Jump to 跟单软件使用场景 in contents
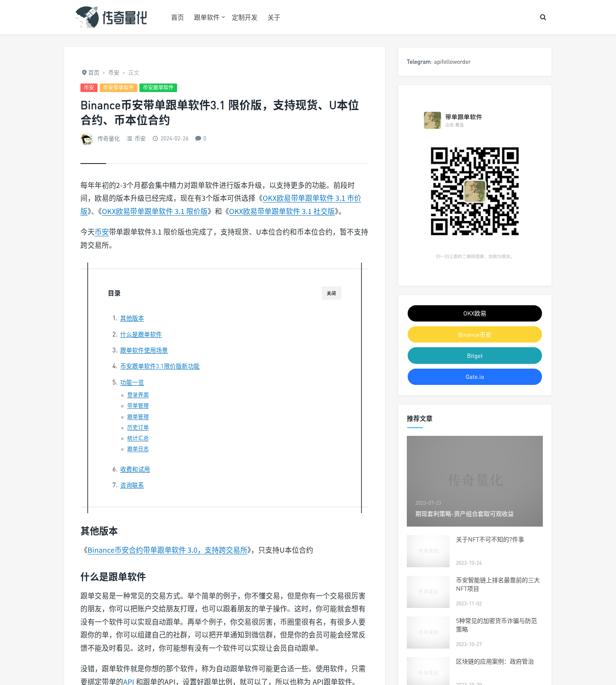The width and height of the screenshot is (616, 685). point(144,351)
